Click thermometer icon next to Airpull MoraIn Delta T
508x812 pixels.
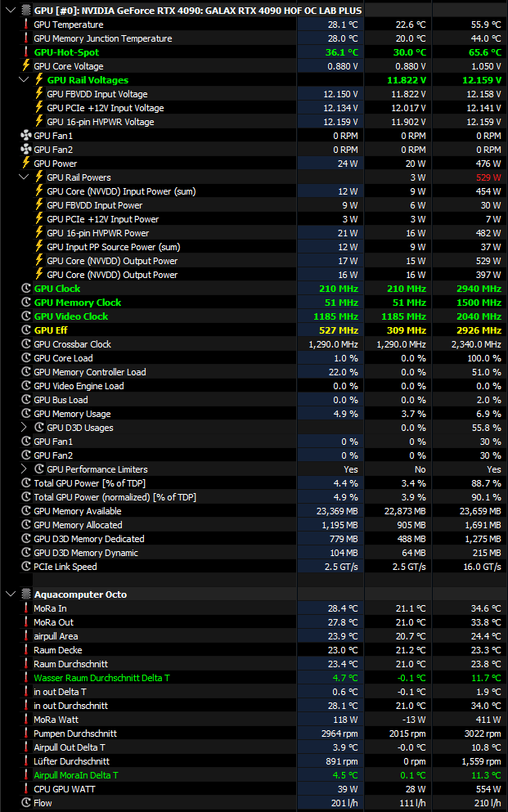click(26, 775)
